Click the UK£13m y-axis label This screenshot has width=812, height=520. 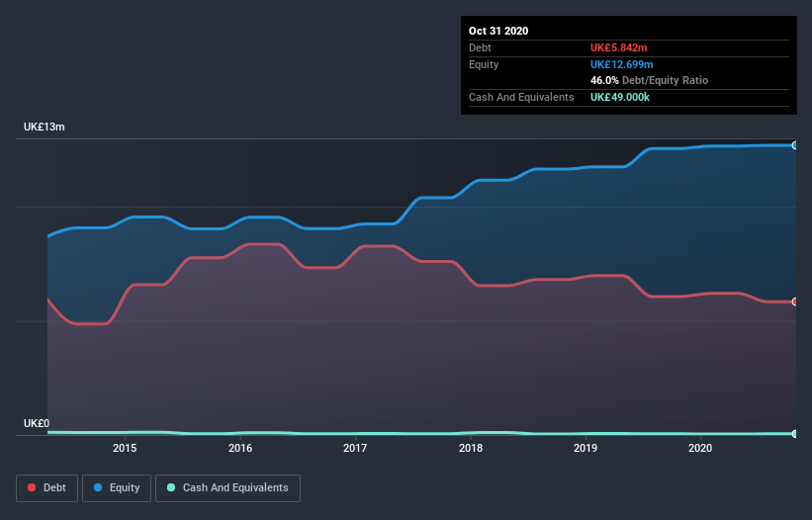click(45, 127)
